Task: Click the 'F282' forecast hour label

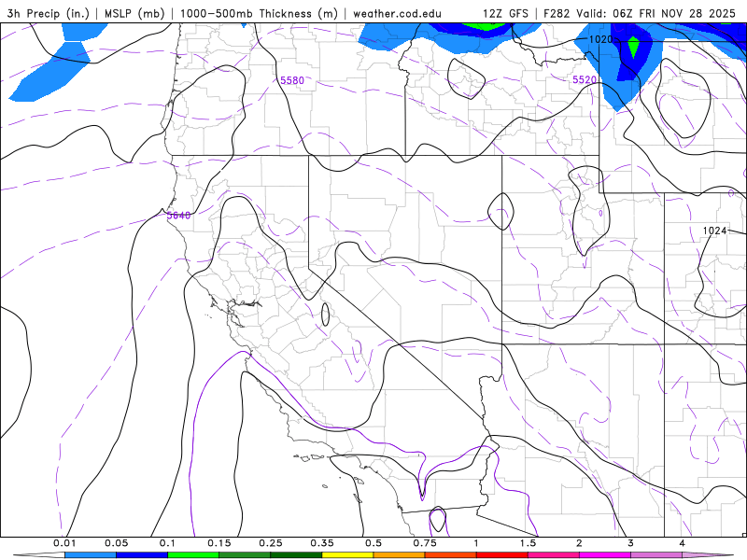Action: [x=557, y=13]
